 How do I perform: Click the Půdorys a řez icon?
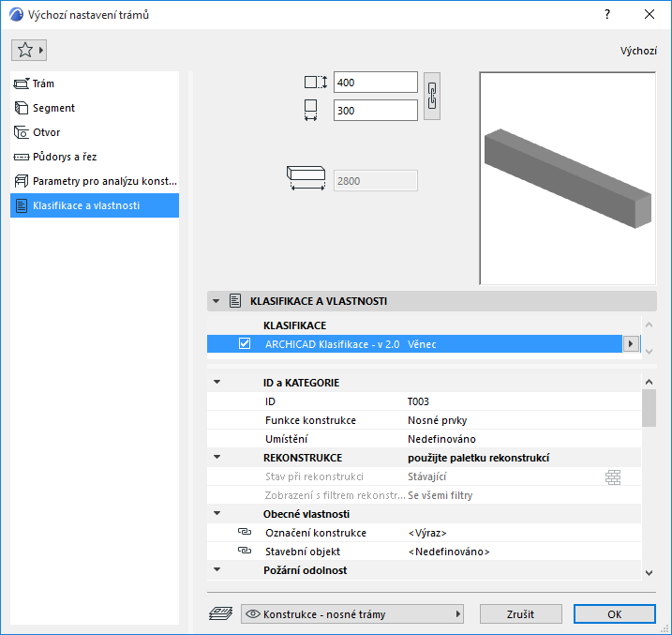[22, 157]
